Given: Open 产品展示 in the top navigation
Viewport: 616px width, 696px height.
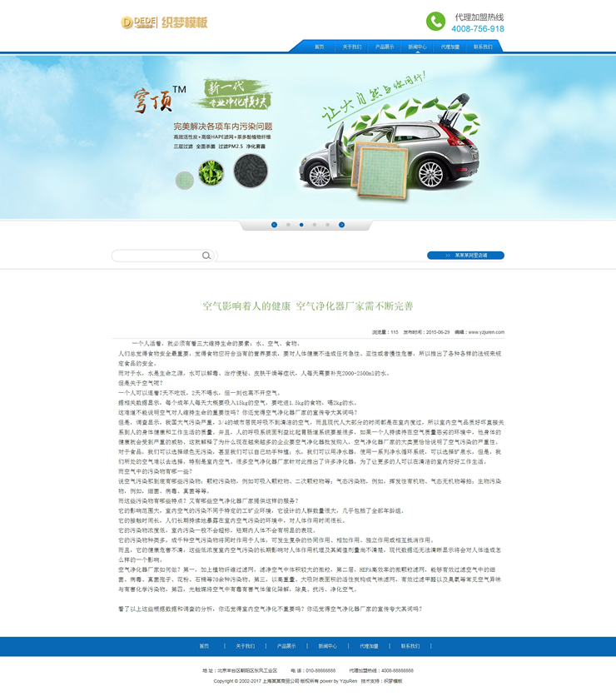Looking at the screenshot, I should [x=385, y=47].
